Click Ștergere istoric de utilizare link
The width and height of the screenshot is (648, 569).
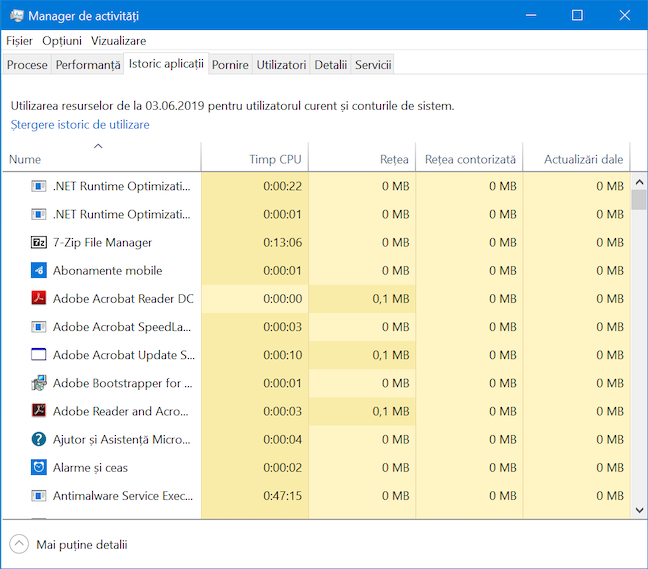pos(80,125)
